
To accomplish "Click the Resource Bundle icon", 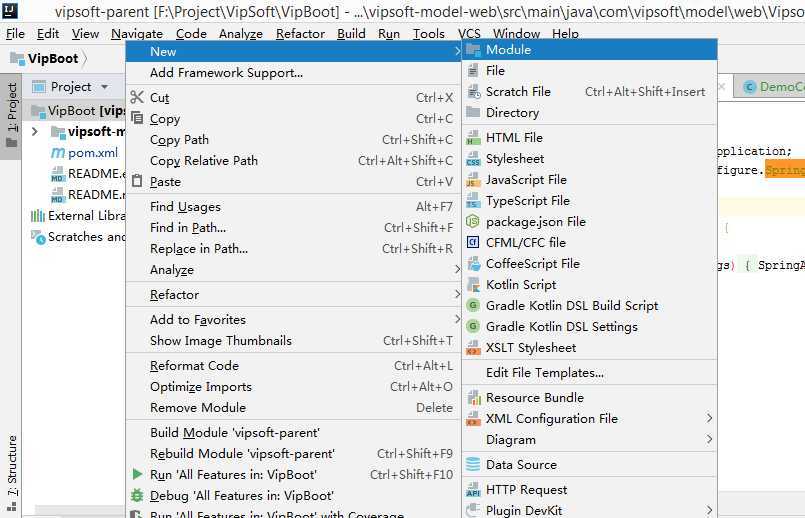I will coord(473,397).
